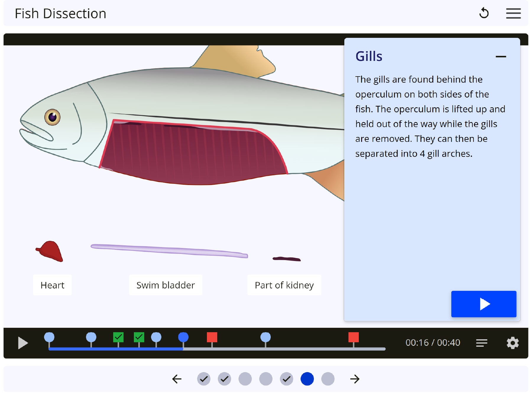
Task: Open the hamburger menu
Action: [x=513, y=13]
